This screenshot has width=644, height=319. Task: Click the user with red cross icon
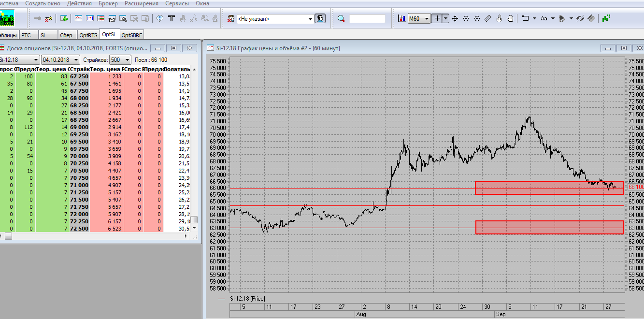pyautogui.click(x=231, y=19)
